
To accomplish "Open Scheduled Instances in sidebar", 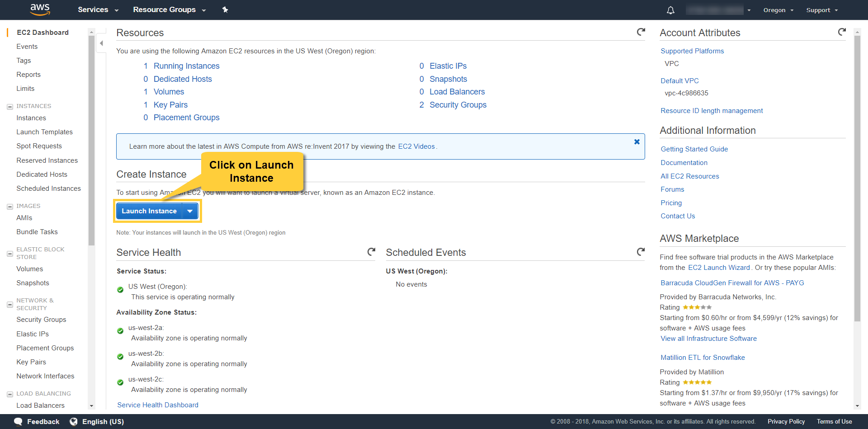I will [x=48, y=189].
